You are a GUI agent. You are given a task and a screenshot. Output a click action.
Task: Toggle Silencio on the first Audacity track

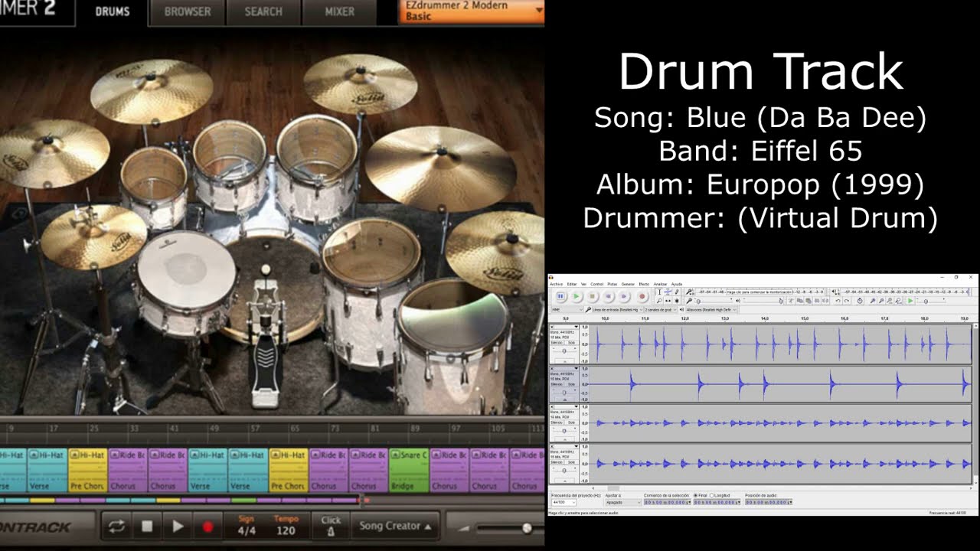point(557,343)
